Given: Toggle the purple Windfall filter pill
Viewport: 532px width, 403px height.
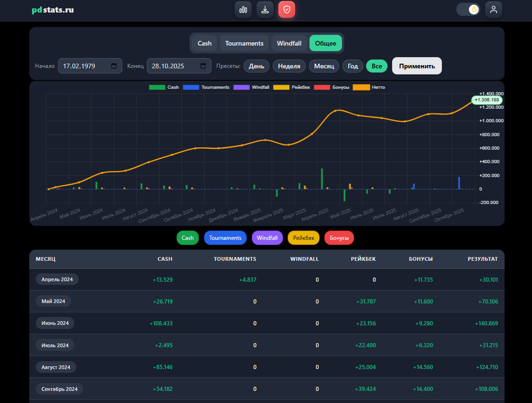Looking at the screenshot, I should tap(267, 238).
